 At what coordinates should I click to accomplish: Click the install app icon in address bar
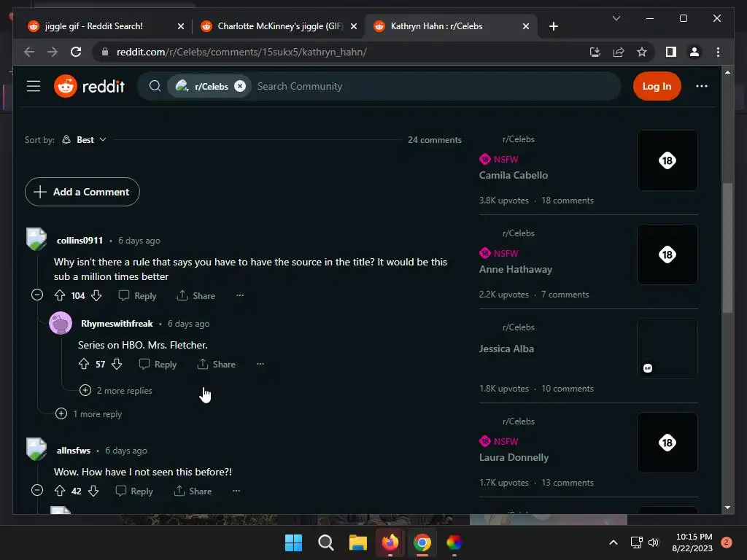click(595, 52)
